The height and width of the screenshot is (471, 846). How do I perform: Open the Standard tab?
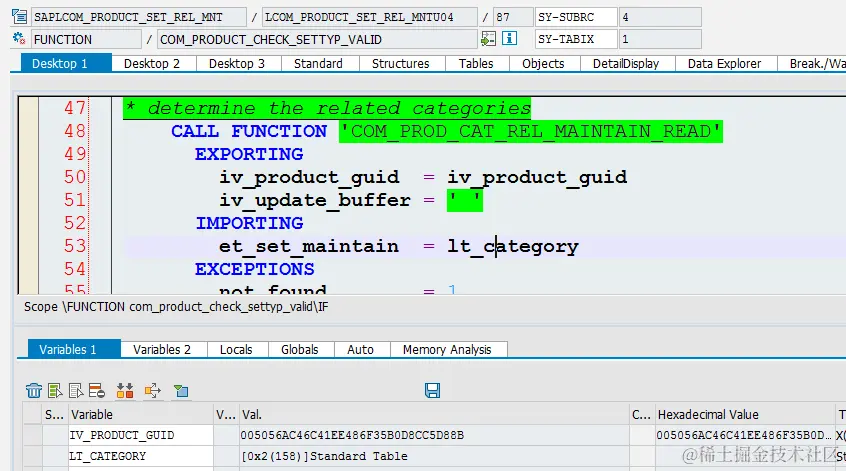pos(319,63)
